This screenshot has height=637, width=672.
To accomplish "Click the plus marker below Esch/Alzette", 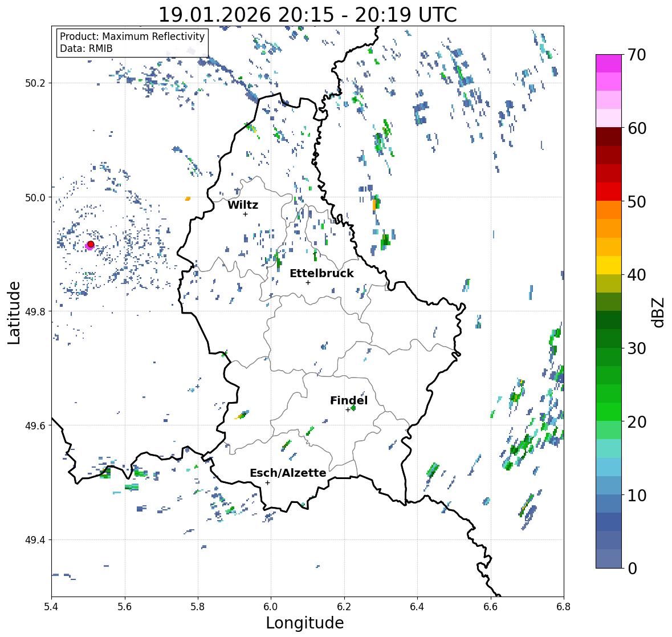I will pos(267,482).
